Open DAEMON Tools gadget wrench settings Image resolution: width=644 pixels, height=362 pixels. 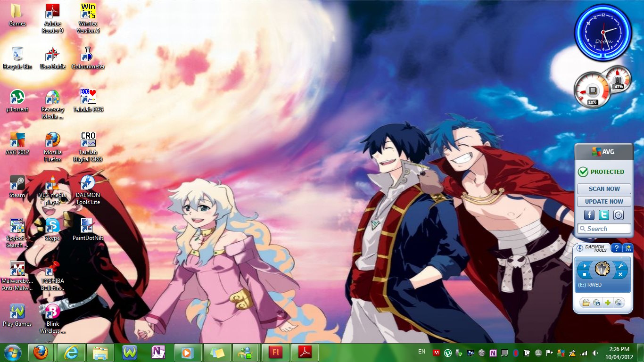pyautogui.click(x=620, y=266)
